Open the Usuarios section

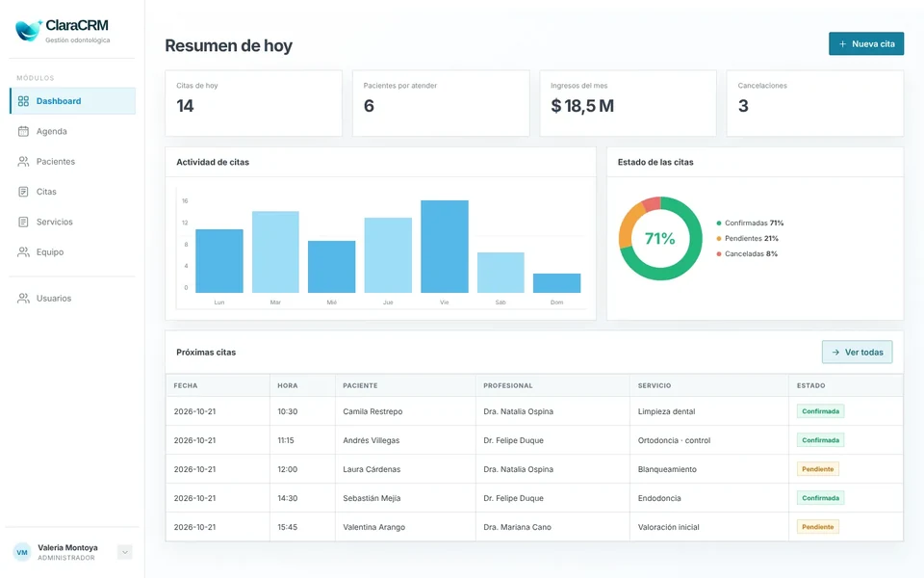click(72, 298)
